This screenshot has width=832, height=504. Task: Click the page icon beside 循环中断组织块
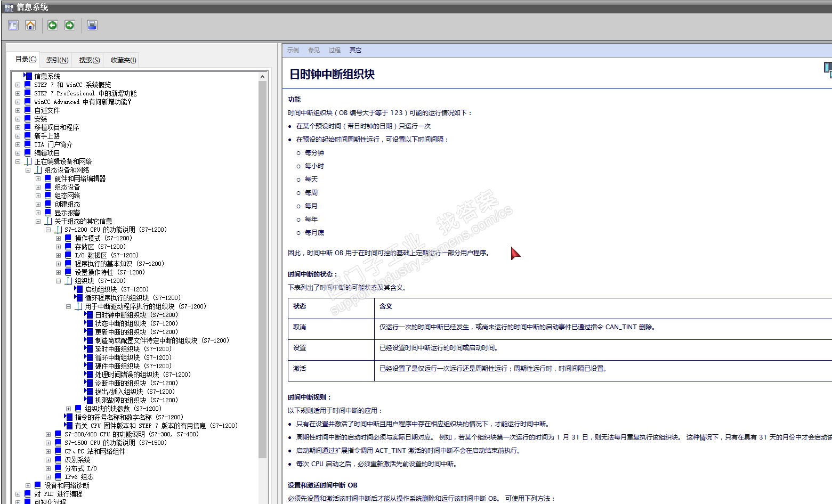[88, 357]
